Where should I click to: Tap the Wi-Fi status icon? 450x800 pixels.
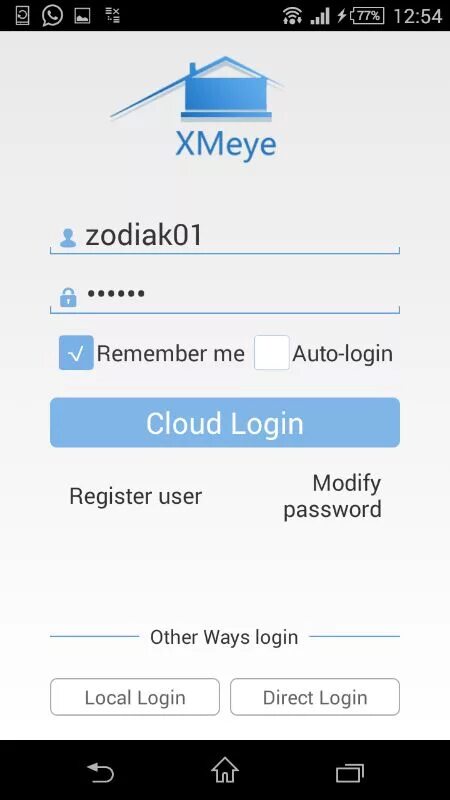click(292, 16)
